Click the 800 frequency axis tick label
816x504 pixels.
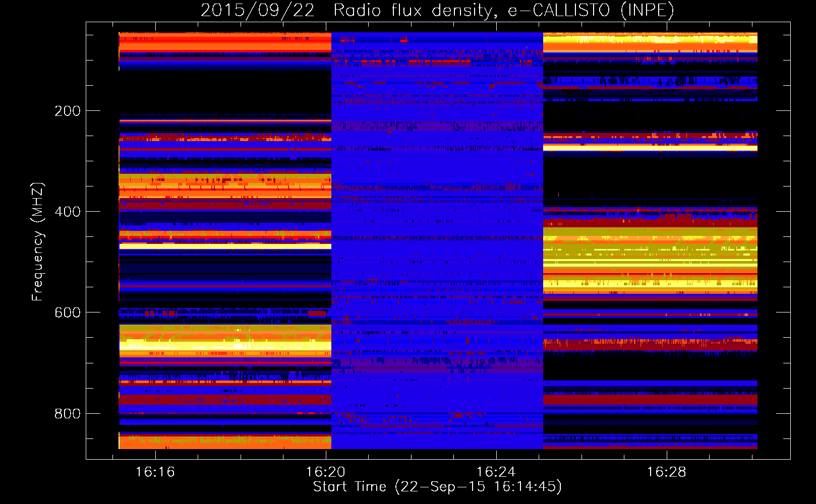(x=68, y=414)
